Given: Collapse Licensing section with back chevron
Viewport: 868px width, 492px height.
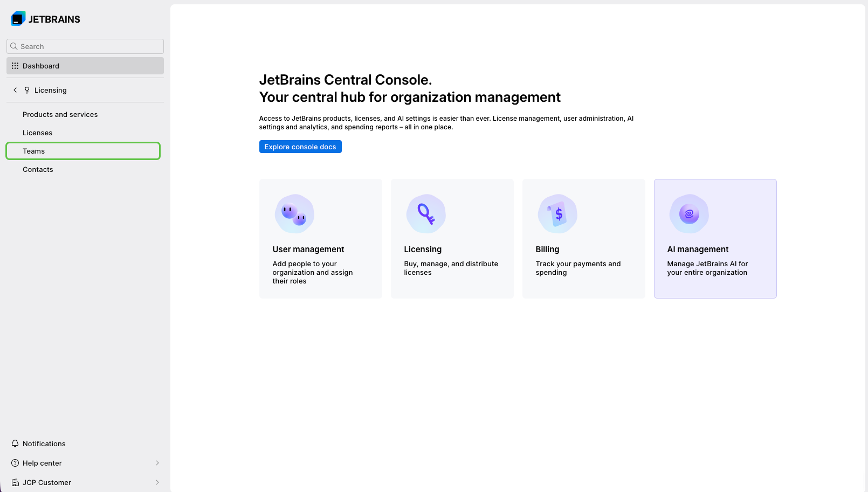Looking at the screenshot, I should tap(15, 90).
